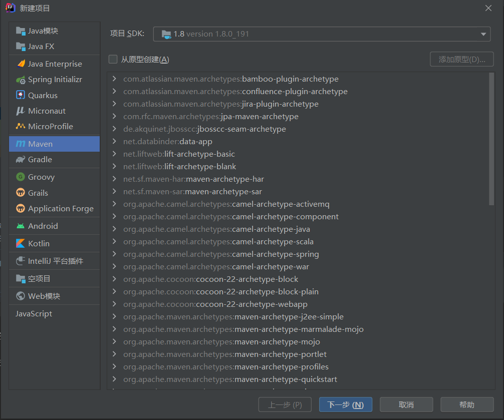Click the 取消 button
The height and width of the screenshot is (420, 504).
[x=406, y=404]
